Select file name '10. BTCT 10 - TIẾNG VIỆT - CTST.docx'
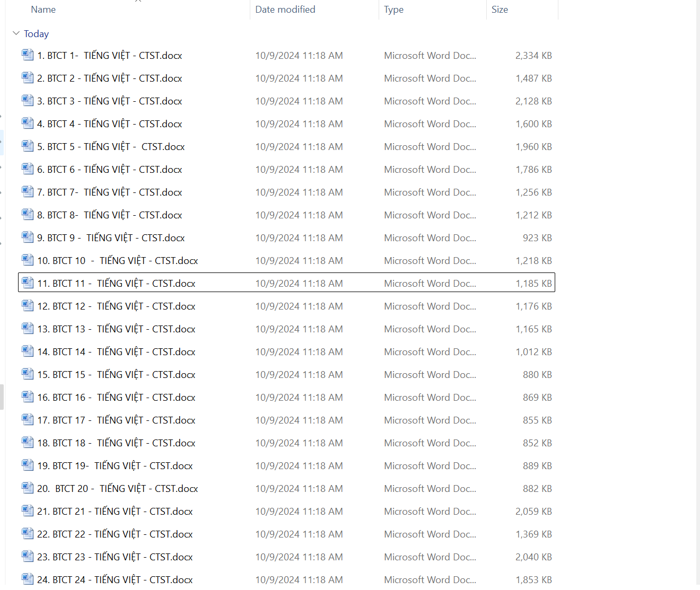700x590 pixels. 118,261
